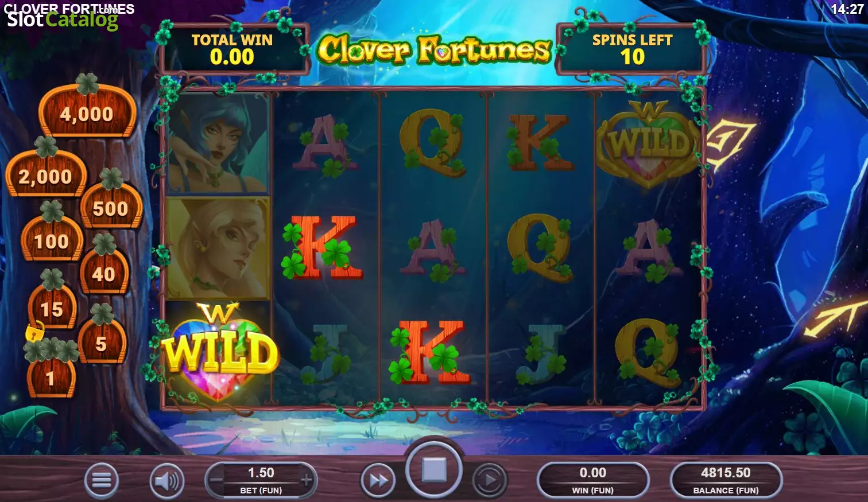Image resolution: width=868 pixels, height=502 pixels.
Task: Start autoplay with the play icon
Action: pyautogui.click(x=490, y=480)
